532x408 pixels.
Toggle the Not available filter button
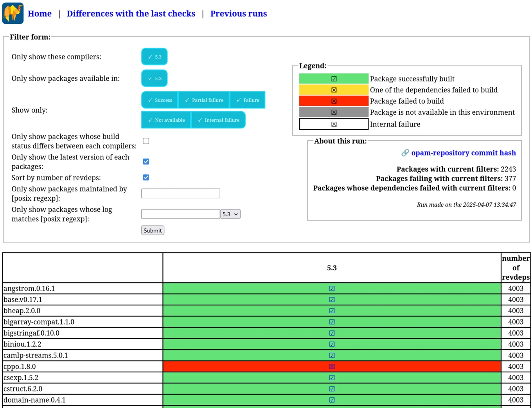tap(165, 120)
